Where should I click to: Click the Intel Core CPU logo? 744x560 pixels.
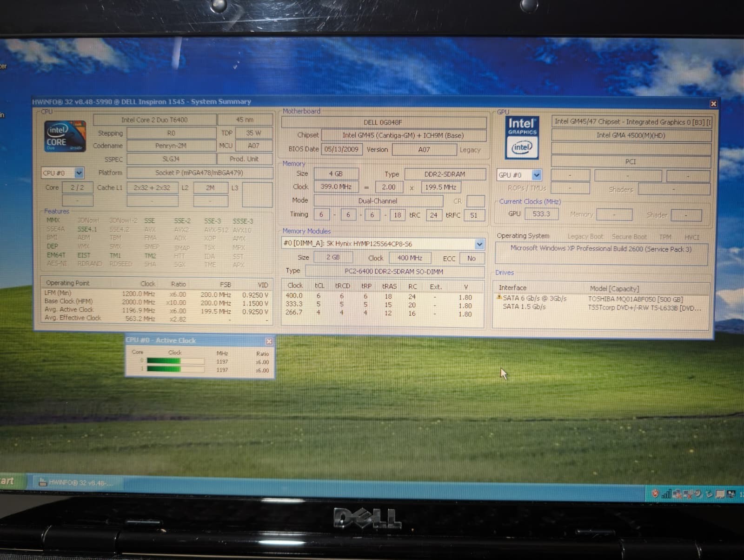coord(65,136)
